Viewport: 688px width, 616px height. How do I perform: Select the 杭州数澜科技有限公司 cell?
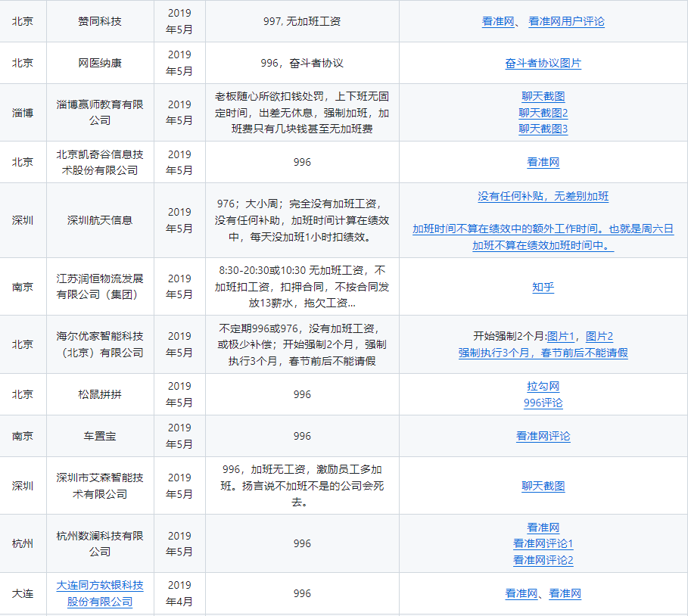[100, 543]
